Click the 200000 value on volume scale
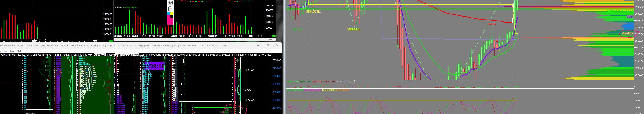The width and height of the screenshot is (644, 114). (x=270, y=10)
